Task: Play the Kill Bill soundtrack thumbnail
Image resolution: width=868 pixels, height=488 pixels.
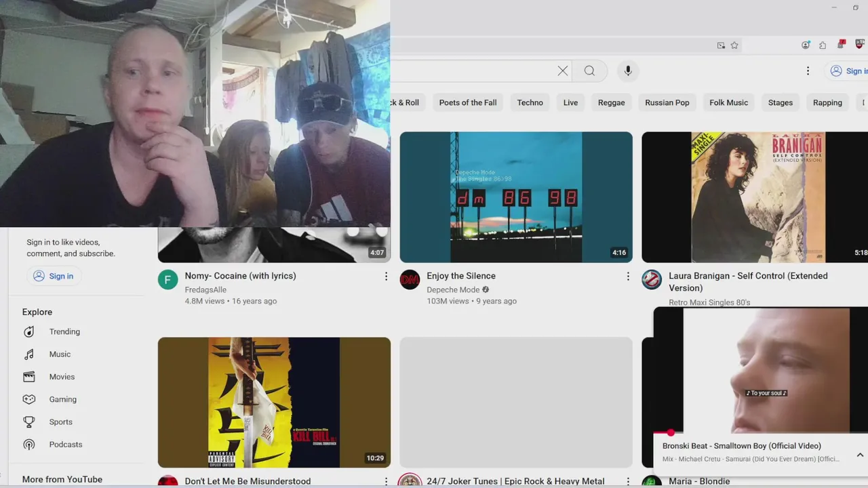Action: [x=274, y=403]
